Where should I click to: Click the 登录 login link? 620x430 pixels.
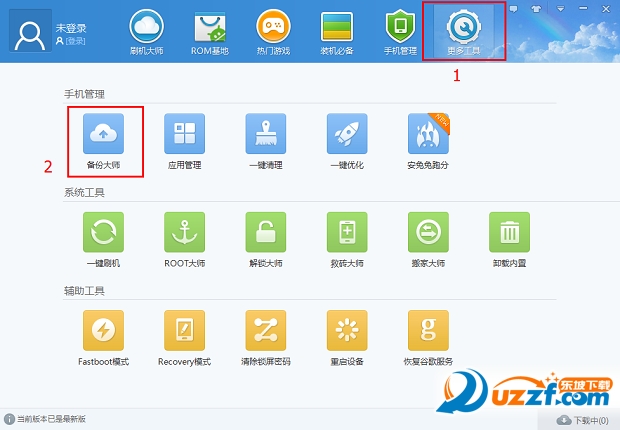[x=75, y=41]
